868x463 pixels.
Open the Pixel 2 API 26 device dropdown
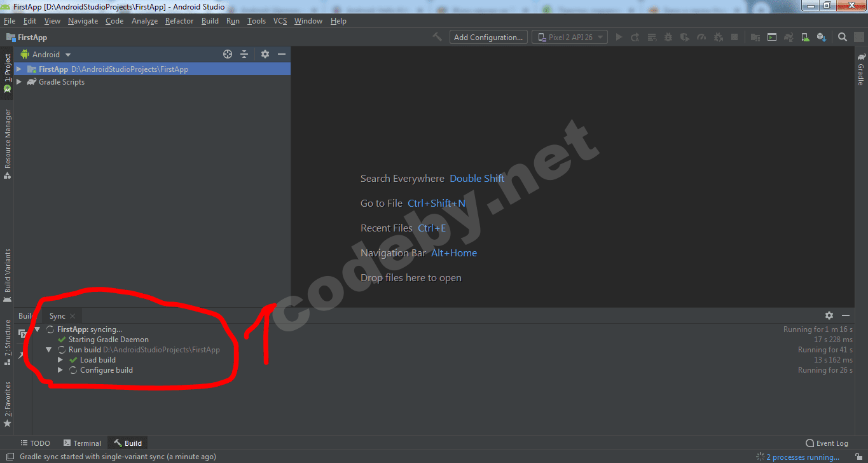tap(569, 37)
